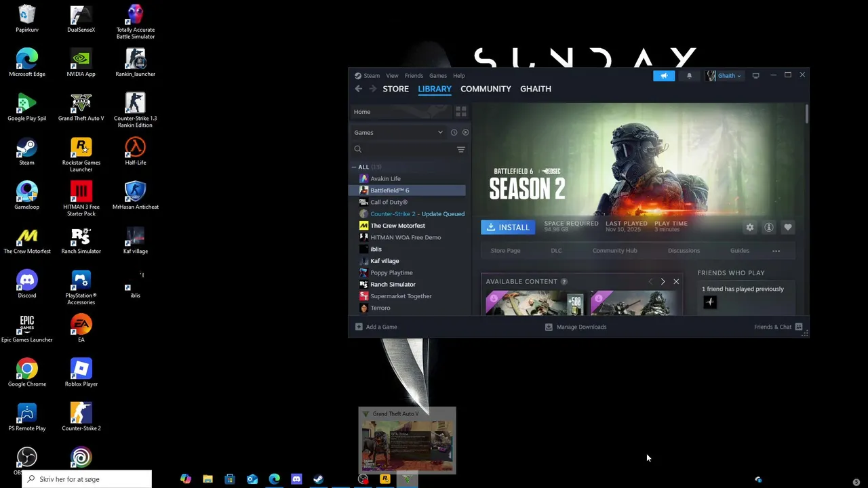Image resolution: width=868 pixels, height=488 pixels.
Task: Open File Explorer from the taskbar
Action: [208, 479]
